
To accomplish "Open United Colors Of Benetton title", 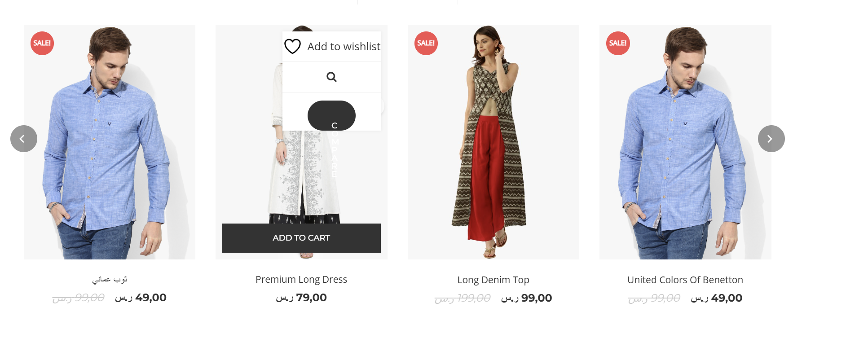I will click(685, 280).
